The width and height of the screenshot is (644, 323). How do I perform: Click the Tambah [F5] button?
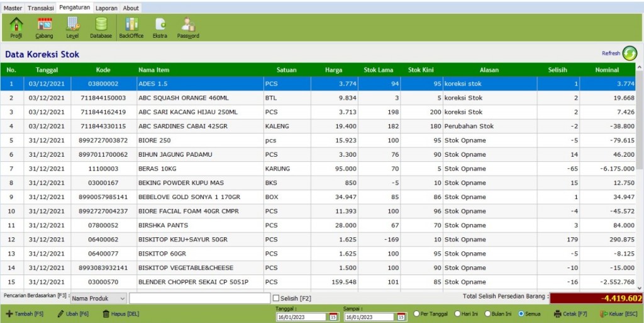click(x=25, y=314)
